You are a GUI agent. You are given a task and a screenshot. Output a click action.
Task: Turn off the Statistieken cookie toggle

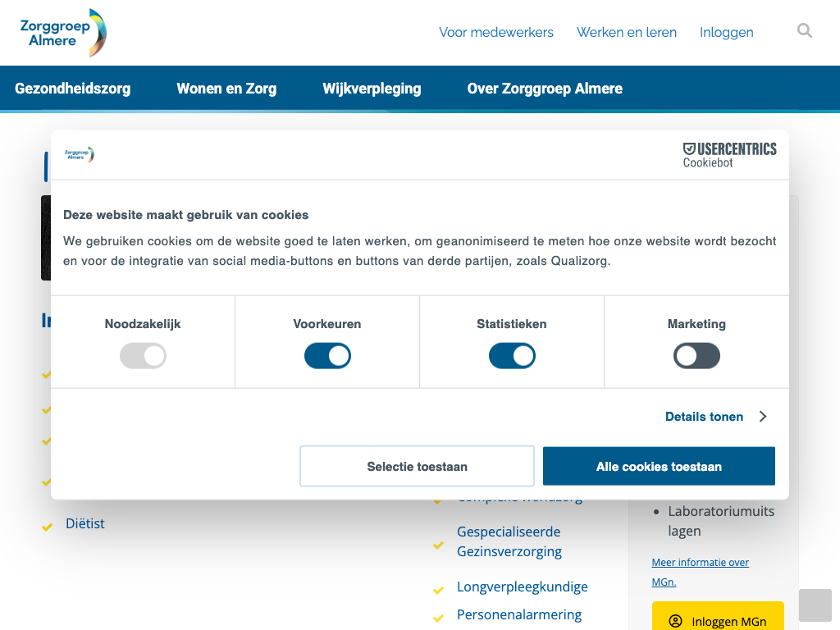tap(512, 356)
